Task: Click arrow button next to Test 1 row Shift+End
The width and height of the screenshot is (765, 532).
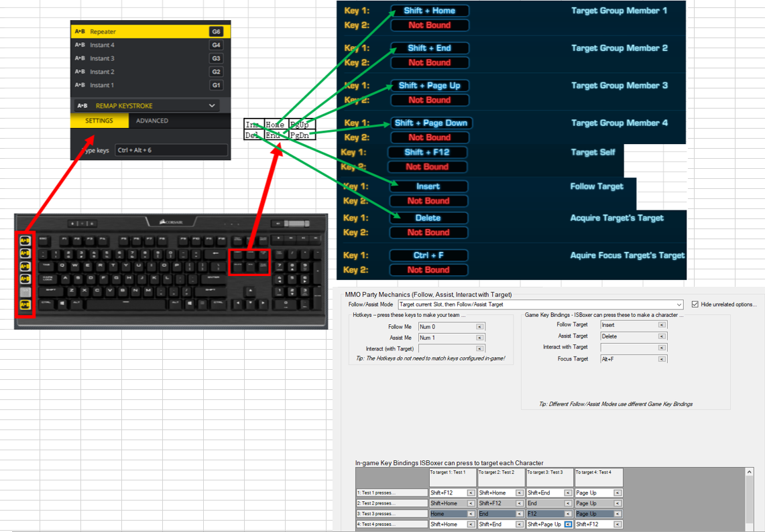Action: pyautogui.click(x=569, y=493)
